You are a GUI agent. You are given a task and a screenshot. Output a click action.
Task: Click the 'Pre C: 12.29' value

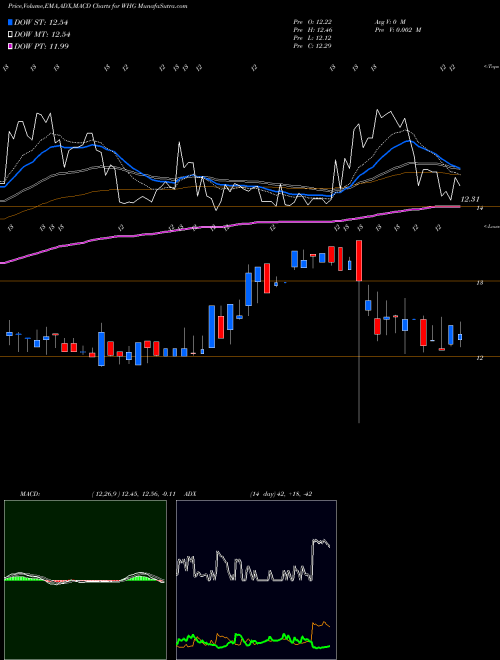313,46
